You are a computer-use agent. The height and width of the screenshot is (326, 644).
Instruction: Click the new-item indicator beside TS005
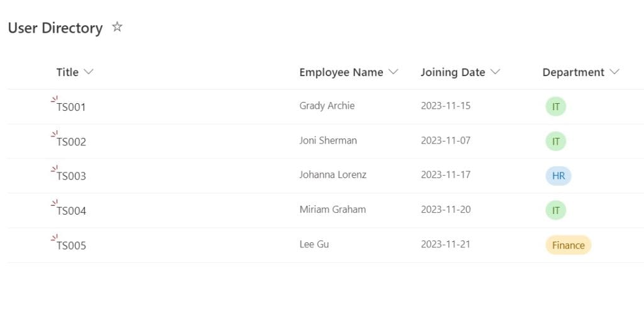[x=54, y=238]
